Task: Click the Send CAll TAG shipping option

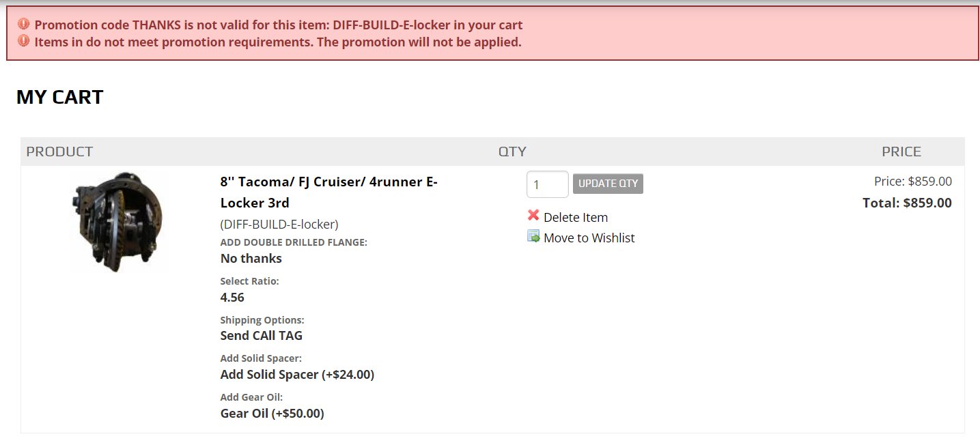Action: (261, 335)
